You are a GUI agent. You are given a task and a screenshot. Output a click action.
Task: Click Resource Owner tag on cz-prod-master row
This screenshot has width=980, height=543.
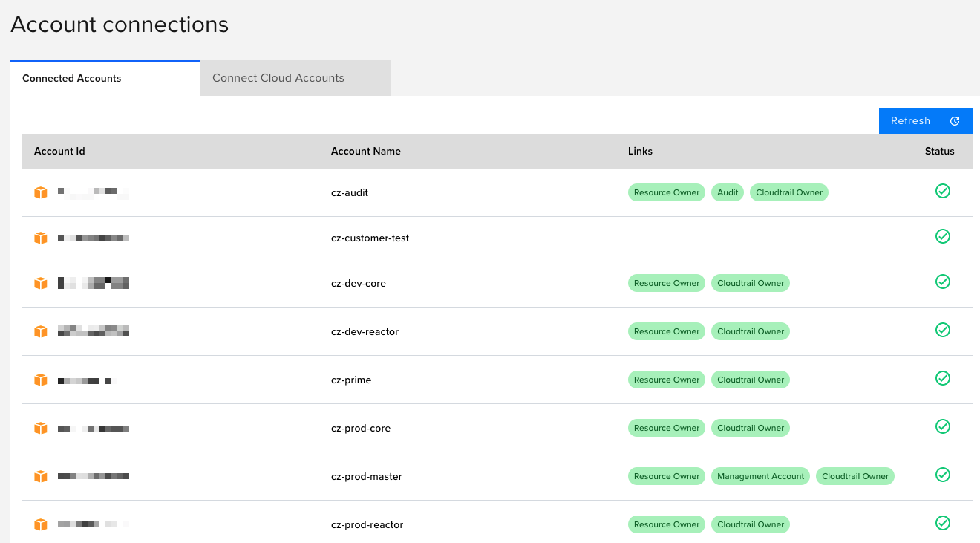(x=667, y=476)
